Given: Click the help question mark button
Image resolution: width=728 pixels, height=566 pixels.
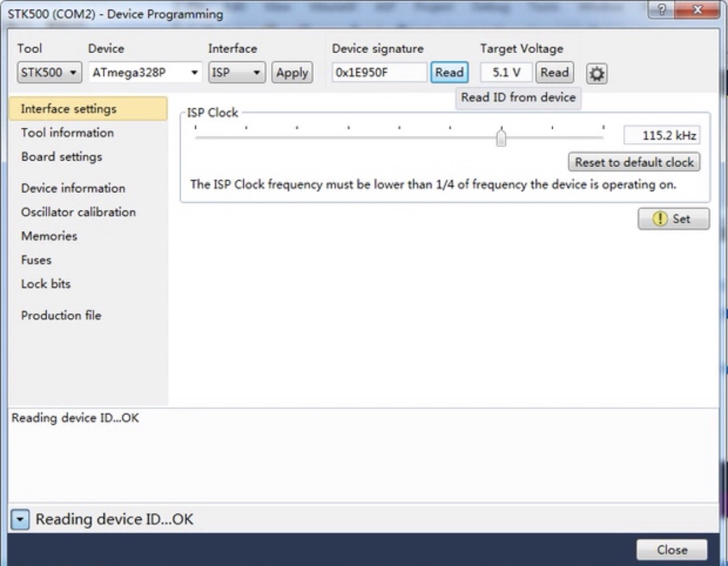Looking at the screenshot, I should point(661,9).
